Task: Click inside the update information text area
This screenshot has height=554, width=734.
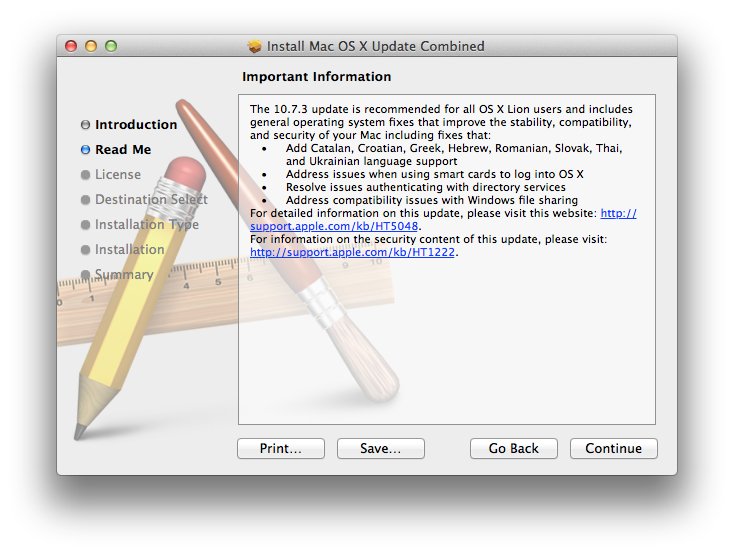Action: pyautogui.click(x=446, y=340)
